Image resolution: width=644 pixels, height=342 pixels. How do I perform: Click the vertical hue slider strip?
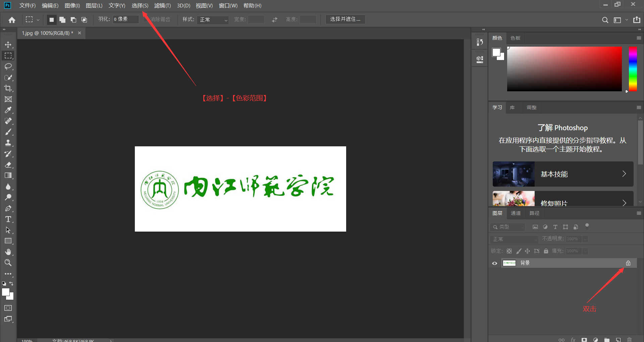click(x=633, y=69)
